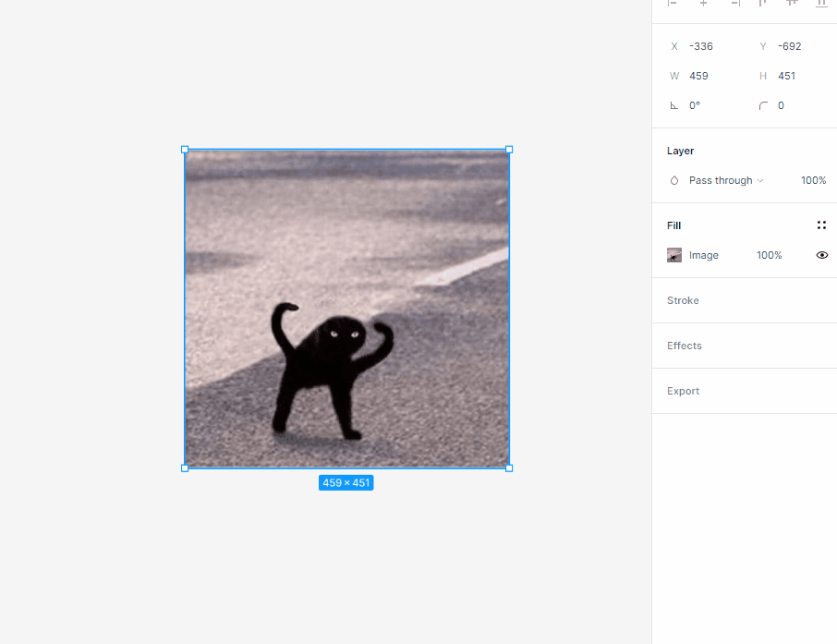This screenshot has height=644, width=837.
Task: Expand the Stroke section
Action: tap(683, 300)
